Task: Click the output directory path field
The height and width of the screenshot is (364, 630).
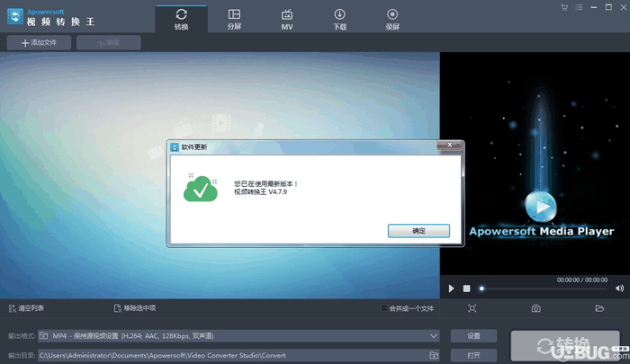Action: point(238,355)
